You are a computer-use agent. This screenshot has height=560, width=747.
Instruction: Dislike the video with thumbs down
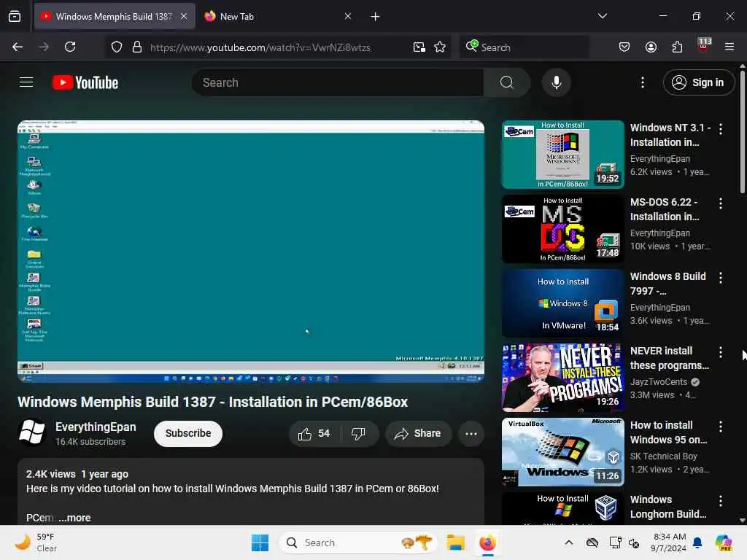tap(358, 433)
